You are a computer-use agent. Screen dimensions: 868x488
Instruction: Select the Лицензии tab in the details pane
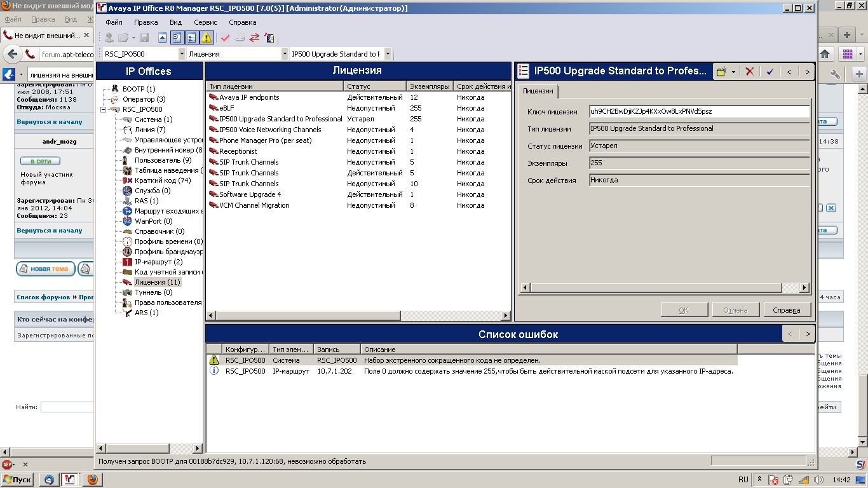click(x=538, y=91)
